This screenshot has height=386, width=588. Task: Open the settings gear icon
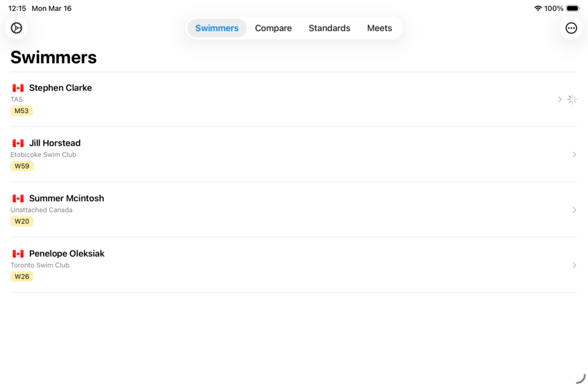pyautogui.click(x=17, y=28)
